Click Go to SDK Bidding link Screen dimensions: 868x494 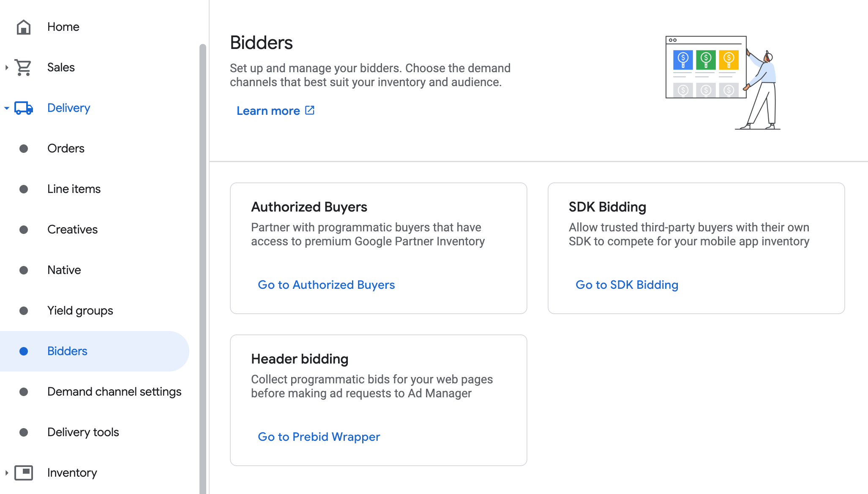[x=627, y=285]
